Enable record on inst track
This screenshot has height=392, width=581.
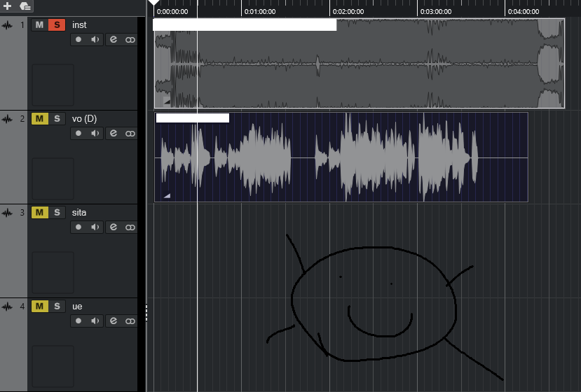[x=78, y=39]
